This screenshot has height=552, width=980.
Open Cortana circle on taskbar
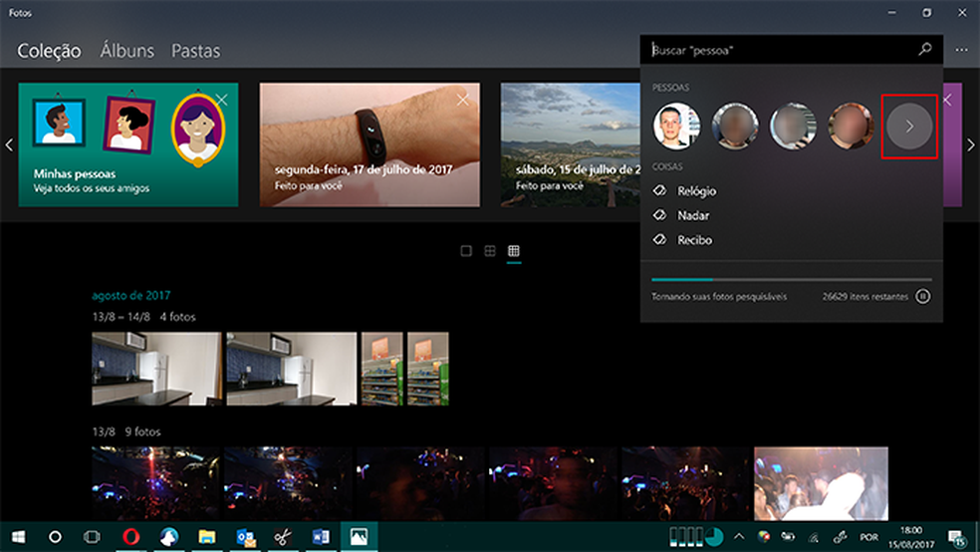click(55, 537)
